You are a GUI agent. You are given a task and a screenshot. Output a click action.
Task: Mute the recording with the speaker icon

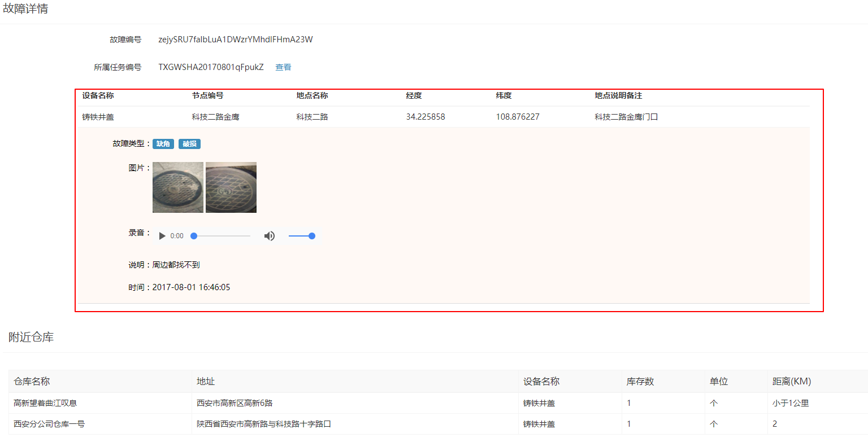pyautogui.click(x=270, y=236)
